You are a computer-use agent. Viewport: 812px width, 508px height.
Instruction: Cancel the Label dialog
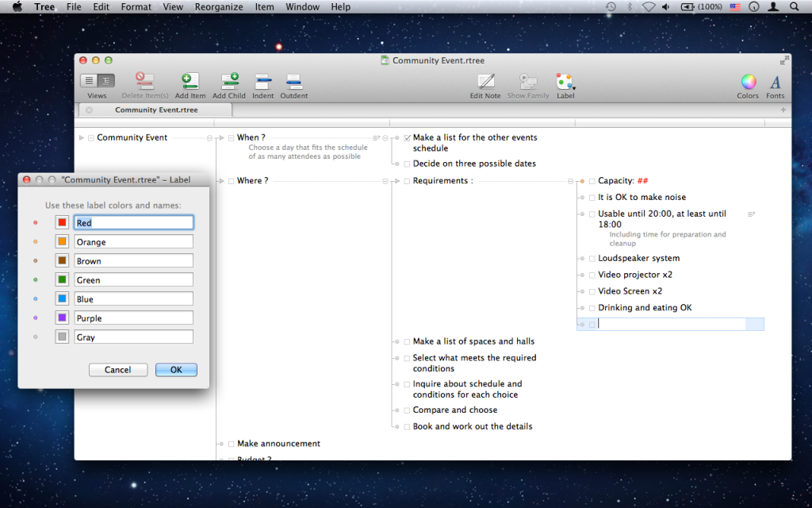(x=117, y=369)
